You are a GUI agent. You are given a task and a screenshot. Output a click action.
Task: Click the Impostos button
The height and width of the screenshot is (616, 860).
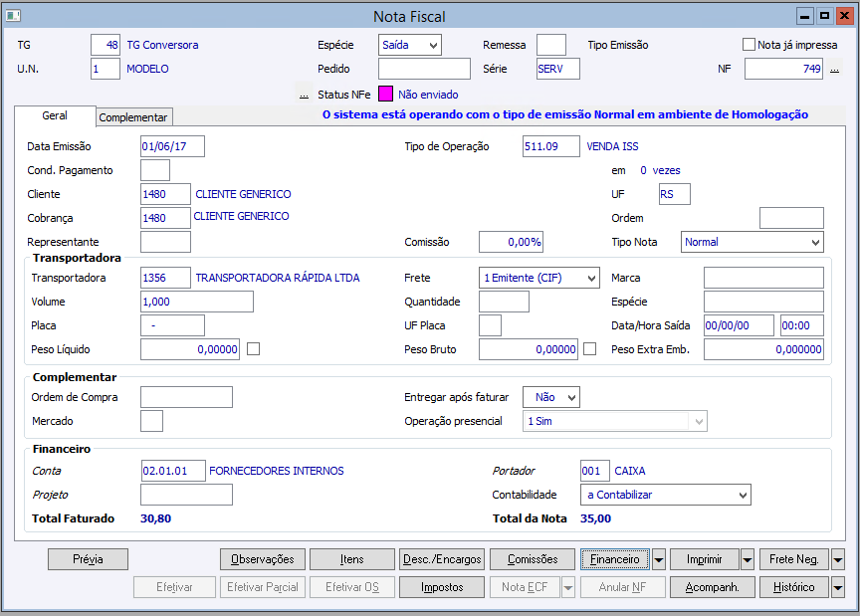tap(442, 587)
